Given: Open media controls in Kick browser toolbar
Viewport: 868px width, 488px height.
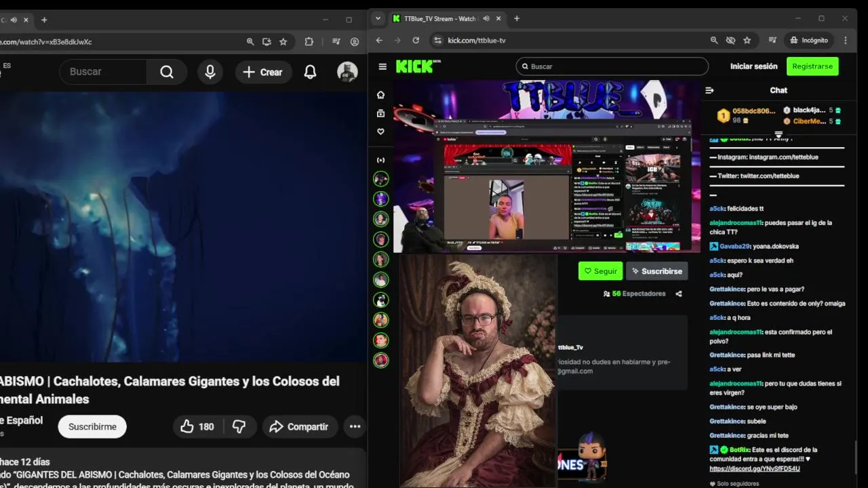Looking at the screenshot, I should (x=772, y=40).
